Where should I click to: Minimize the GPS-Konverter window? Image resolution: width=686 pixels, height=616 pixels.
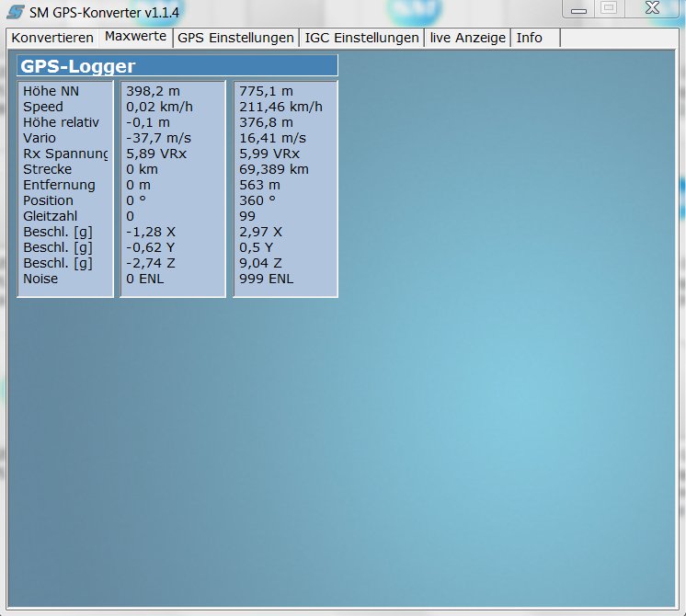coord(577,8)
